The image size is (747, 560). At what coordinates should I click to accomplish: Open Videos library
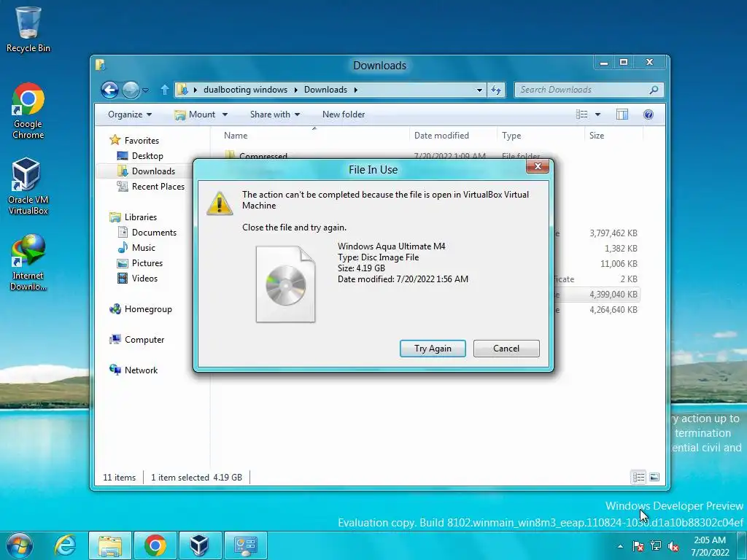click(144, 278)
